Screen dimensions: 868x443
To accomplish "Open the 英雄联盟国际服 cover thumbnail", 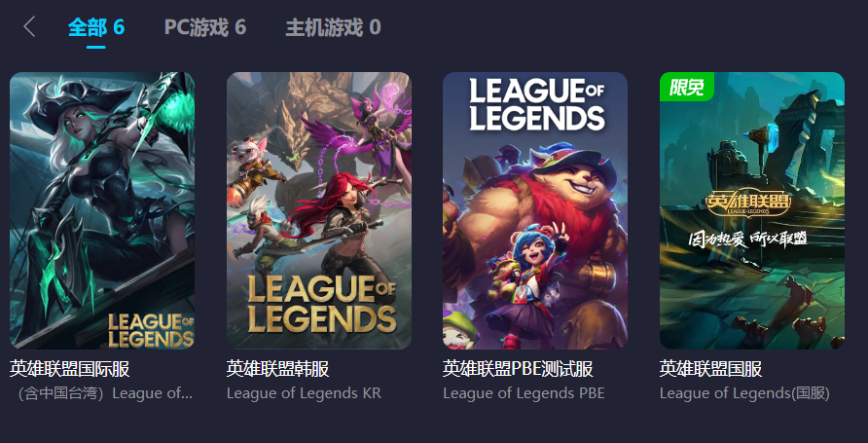I will point(102,210).
